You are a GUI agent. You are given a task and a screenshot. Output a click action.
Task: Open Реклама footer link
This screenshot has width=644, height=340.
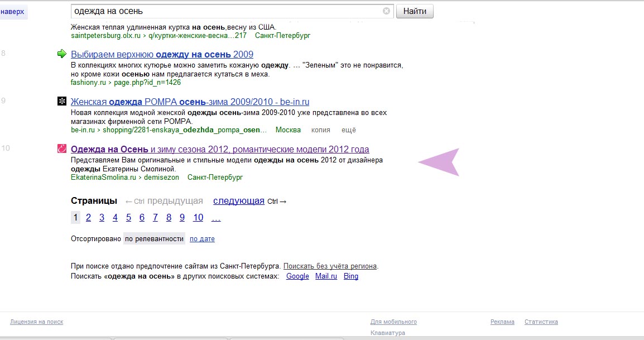(x=502, y=322)
